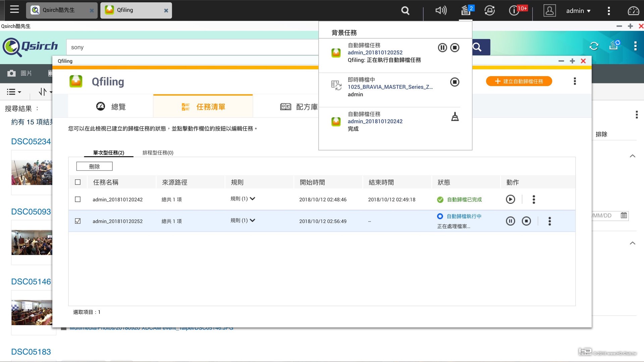Screen dimensions: 644x362
Task: Open the background tasks icon in the top bar
Action: click(466, 10)
